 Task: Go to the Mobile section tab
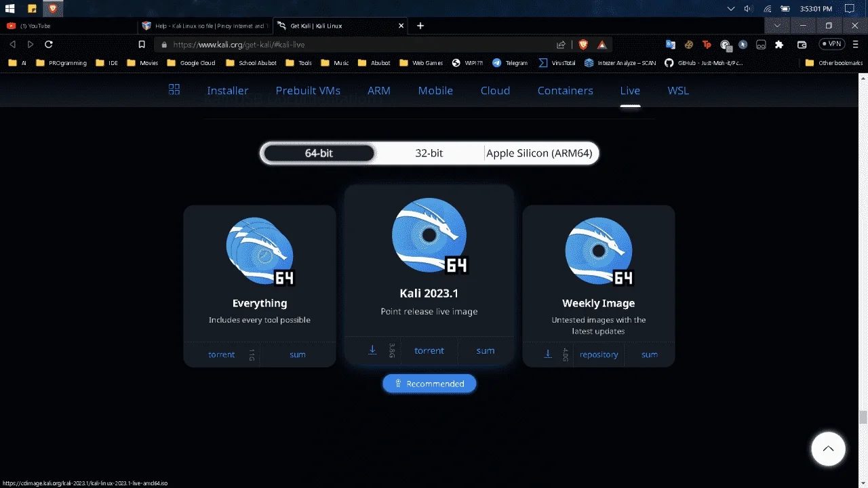coord(435,90)
